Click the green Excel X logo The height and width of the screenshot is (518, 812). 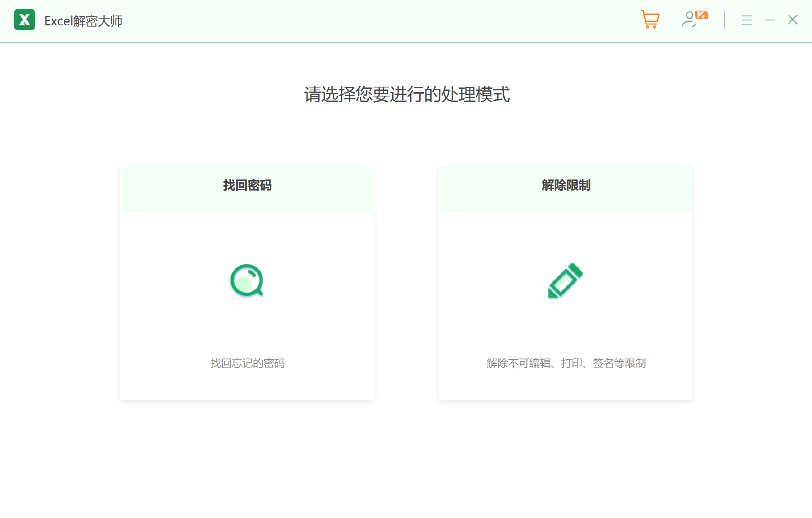pyautogui.click(x=25, y=20)
